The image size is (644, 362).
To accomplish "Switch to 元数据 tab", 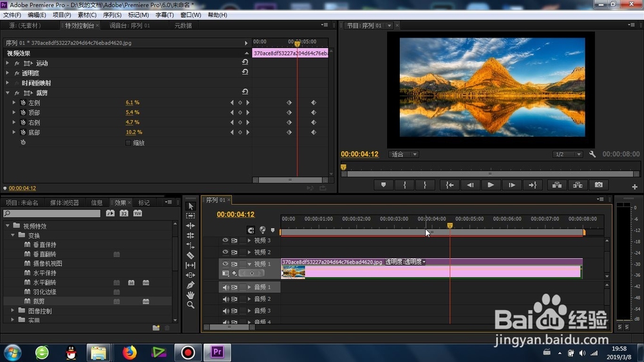I will tap(183, 26).
